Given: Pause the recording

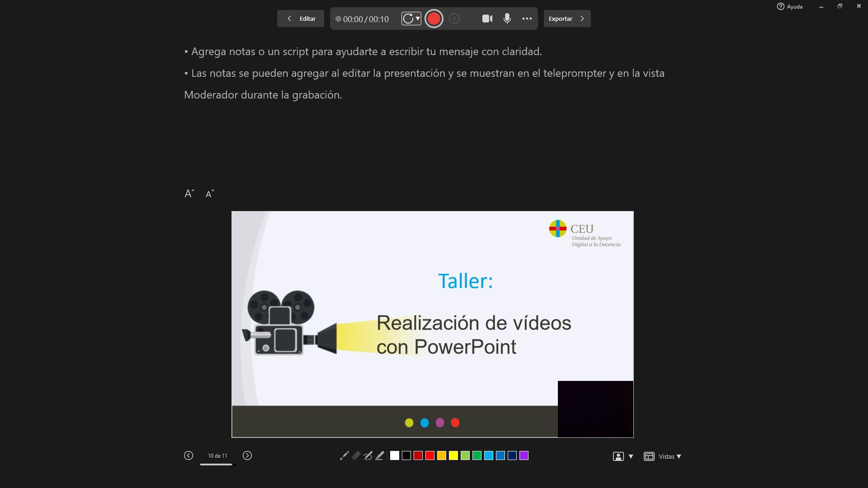Looking at the screenshot, I should 455,19.
